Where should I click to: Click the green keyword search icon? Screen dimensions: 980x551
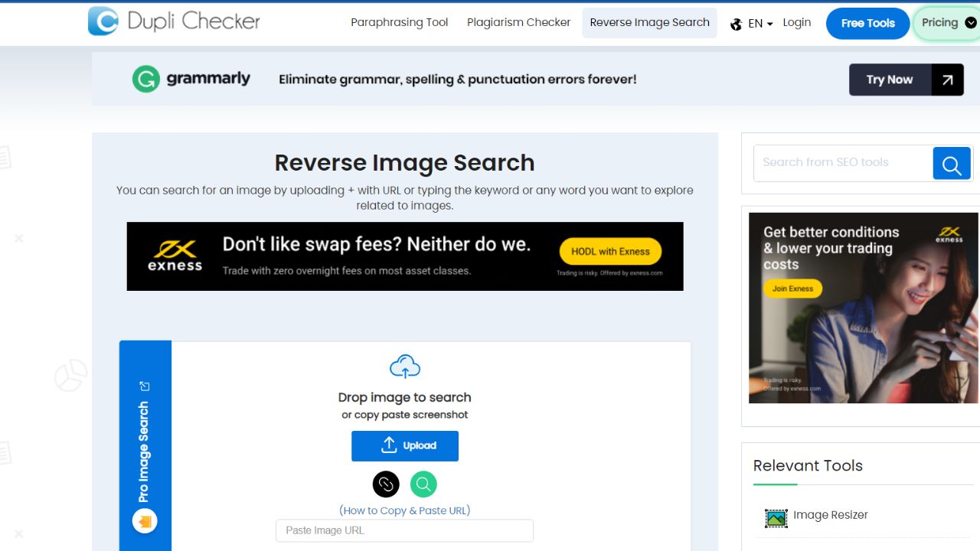pyautogui.click(x=423, y=484)
